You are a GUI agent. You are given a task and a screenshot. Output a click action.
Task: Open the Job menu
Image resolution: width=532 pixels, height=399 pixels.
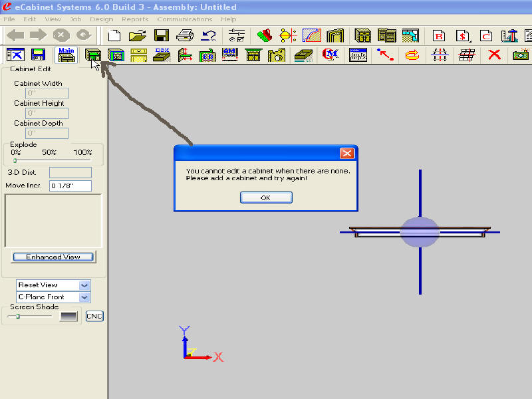coord(75,19)
